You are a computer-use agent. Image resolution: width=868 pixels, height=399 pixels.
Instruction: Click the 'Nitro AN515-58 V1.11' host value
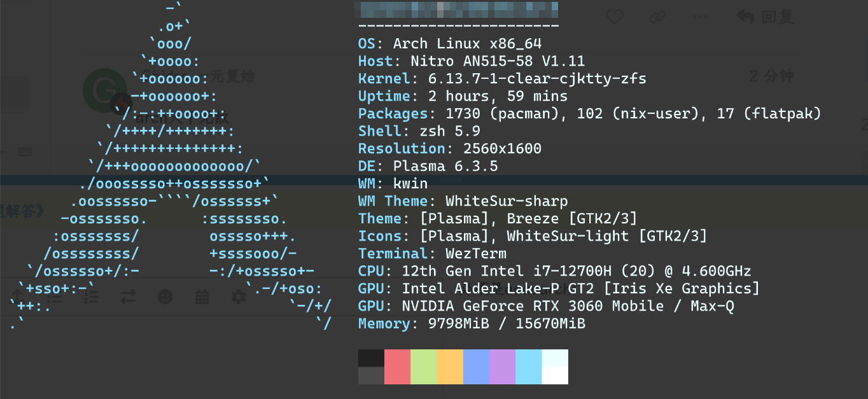point(498,62)
